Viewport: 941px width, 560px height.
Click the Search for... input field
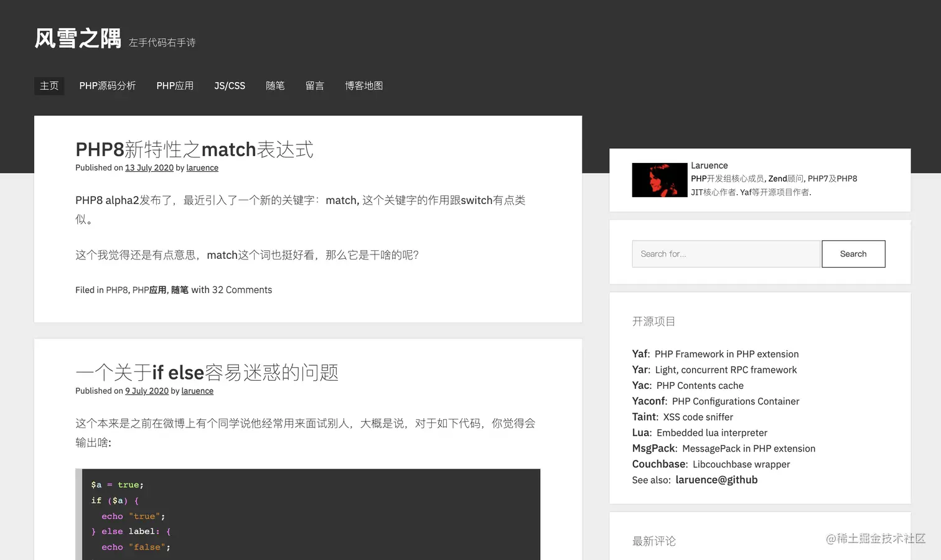[x=726, y=254]
